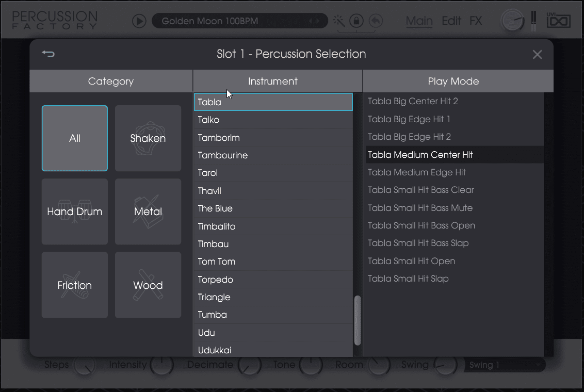Click the instrument list scrollbar thumb
This screenshot has height=392, width=584.
pyautogui.click(x=358, y=320)
